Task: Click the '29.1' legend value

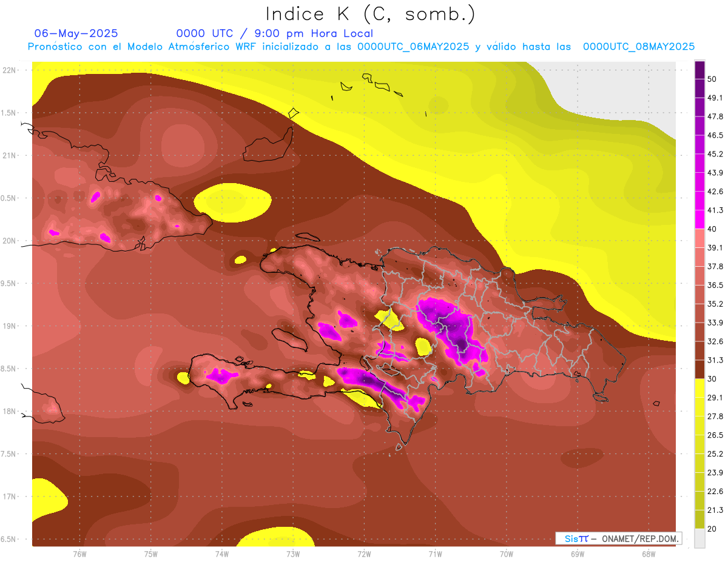Action: click(x=716, y=397)
